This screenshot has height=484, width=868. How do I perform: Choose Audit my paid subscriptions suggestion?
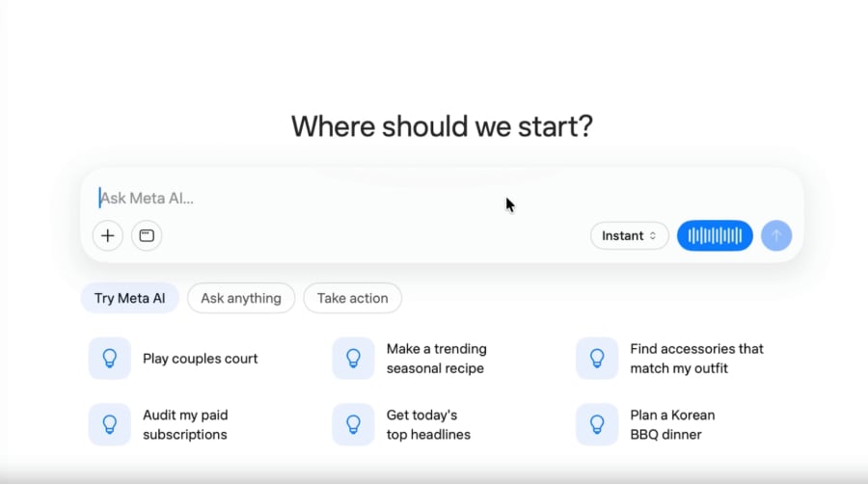(158, 424)
